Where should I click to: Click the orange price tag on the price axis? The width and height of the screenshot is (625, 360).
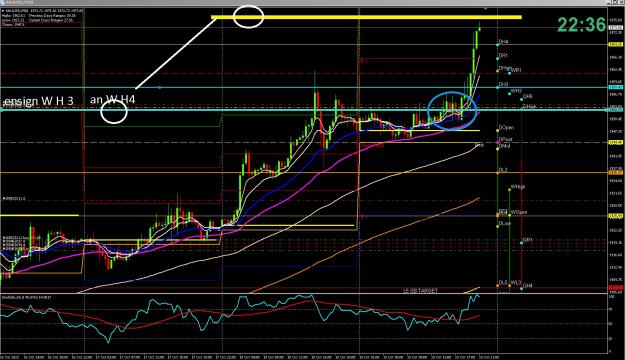[615, 173]
